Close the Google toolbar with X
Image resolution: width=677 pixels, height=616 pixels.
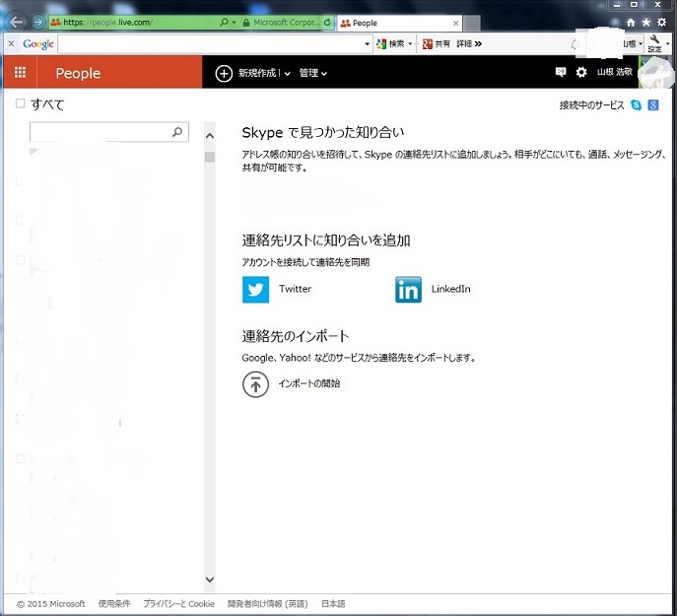coord(11,43)
